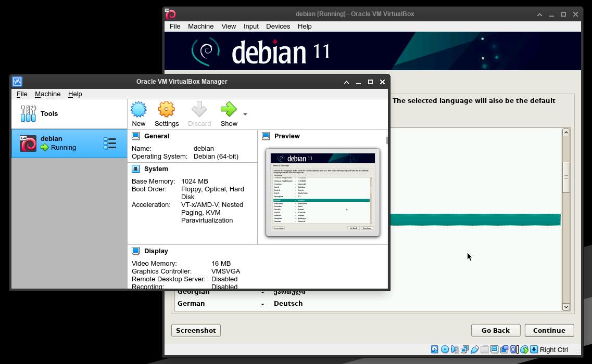Roll up the debian VM window
The height and width of the screenshot is (364, 592).
(539, 15)
